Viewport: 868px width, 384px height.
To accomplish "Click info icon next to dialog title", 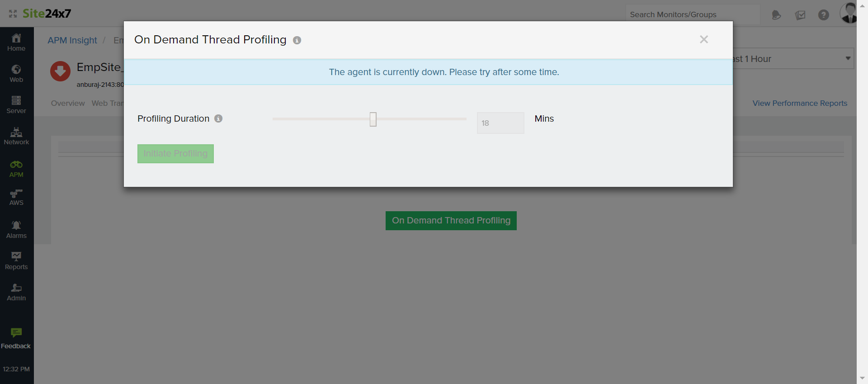I will point(297,40).
